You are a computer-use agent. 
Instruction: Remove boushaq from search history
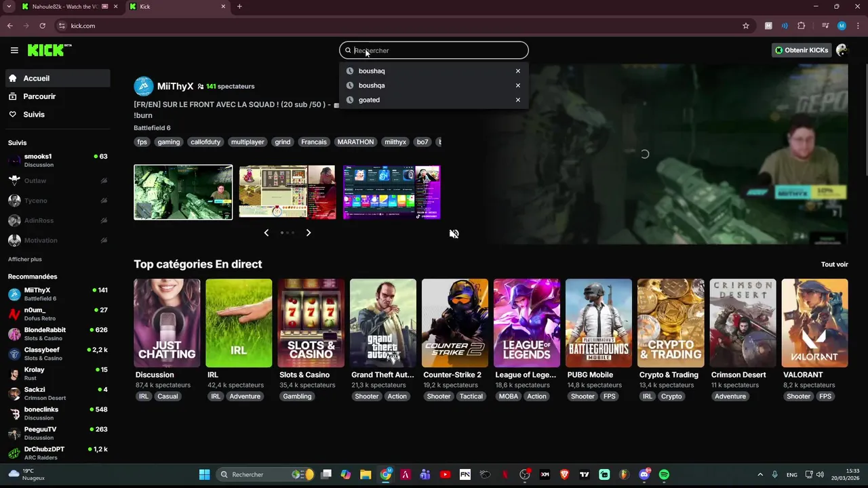518,70
